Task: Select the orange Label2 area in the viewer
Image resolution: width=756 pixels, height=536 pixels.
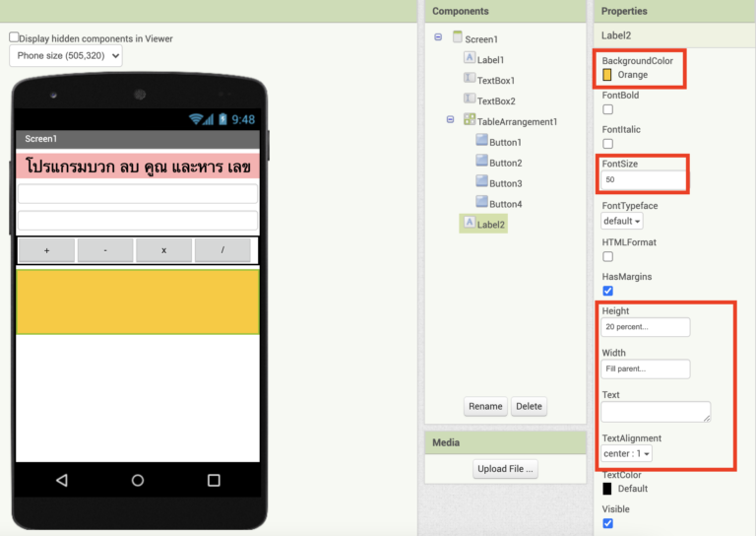Action: pyautogui.click(x=138, y=301)
